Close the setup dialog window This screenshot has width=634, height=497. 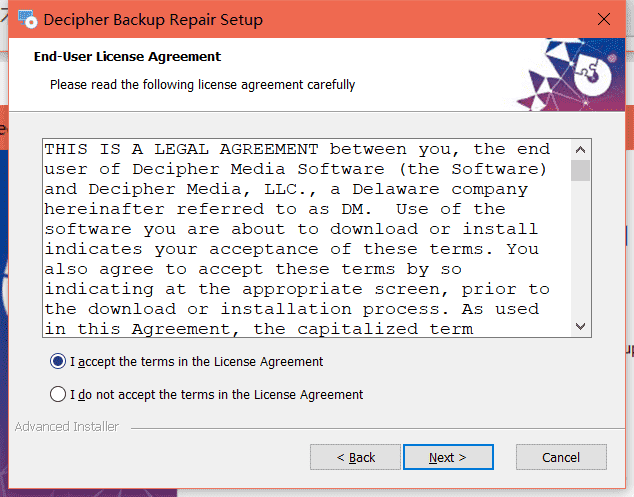pyautogui.click(x=604, y=19)
